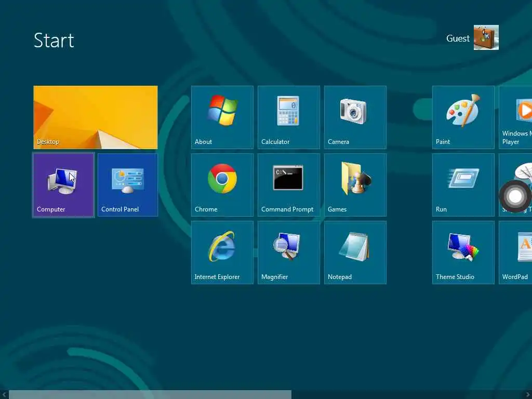The width and height of the screenshot is (532, 399).
Task: Open the Desktop tile
Action: [96, 117]
